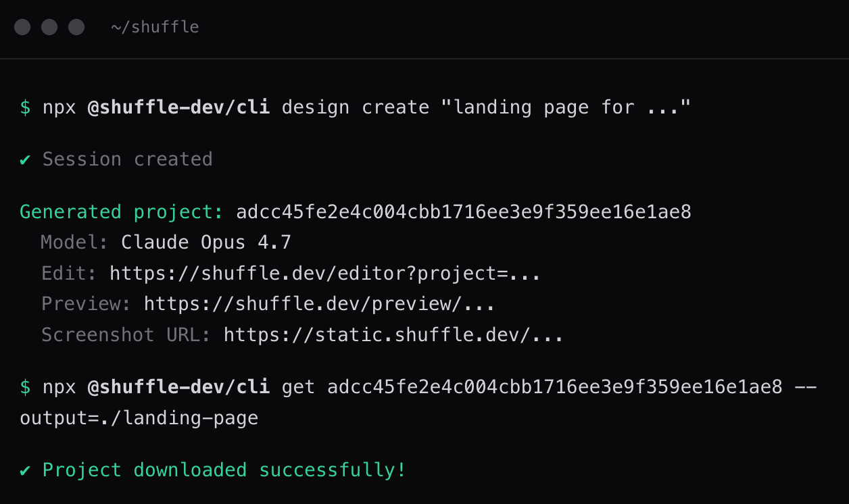Click the ~/shuffle title text

coord(155,28)
